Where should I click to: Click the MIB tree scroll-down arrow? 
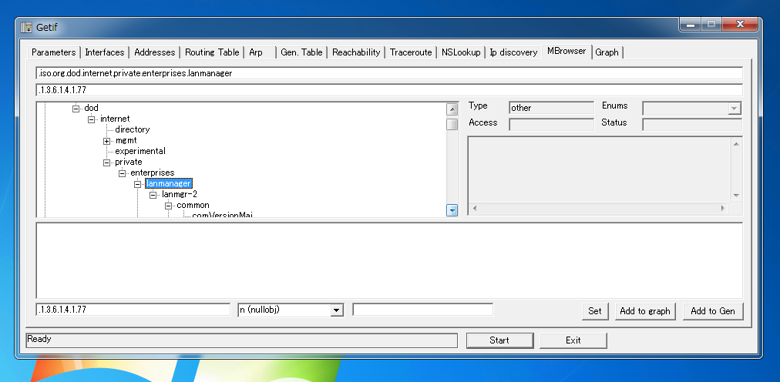pyautogui.click(x=452, y=210)
